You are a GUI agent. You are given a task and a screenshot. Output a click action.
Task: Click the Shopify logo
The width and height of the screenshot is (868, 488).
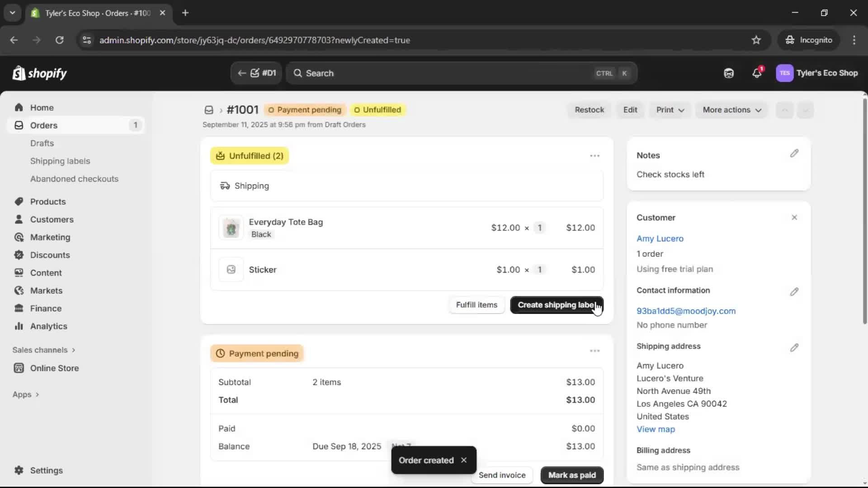(40, 73)
